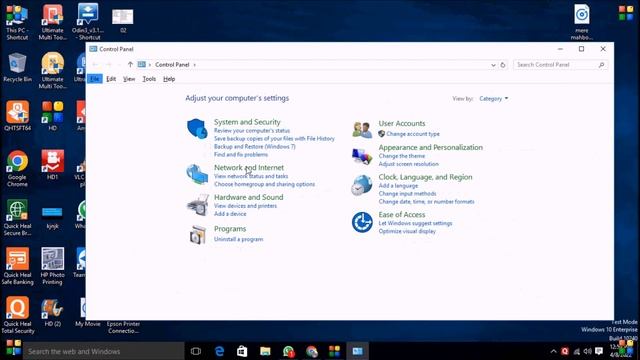Open the Network and Internet globe icon
The width and height of the screenshot is (640, 360).
coord(197,174)
